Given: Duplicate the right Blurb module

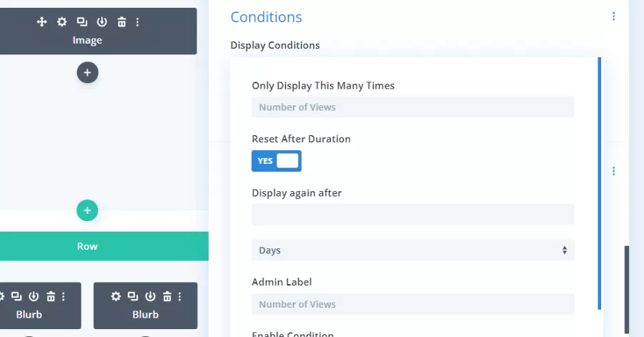Looking at the screenshot, I should [133, 296].
